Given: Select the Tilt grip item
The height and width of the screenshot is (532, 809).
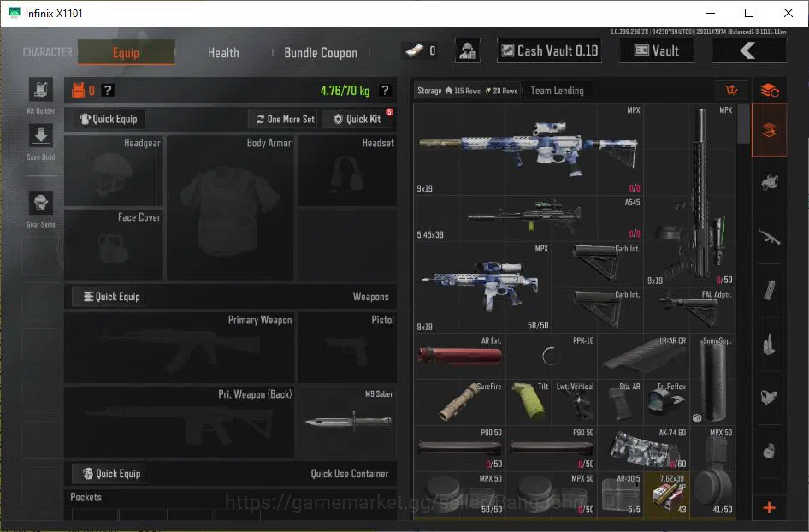Looking at the screenshot, I should 529,403.
